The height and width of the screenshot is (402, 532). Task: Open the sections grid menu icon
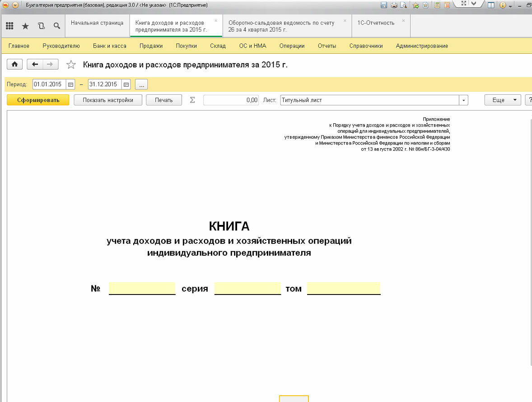coord(9,26)
